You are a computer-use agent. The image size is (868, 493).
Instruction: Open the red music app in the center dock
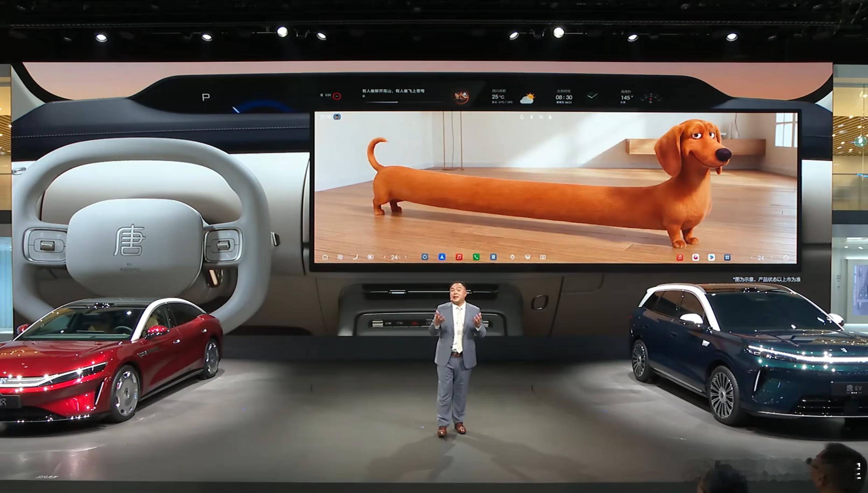click(459, 257)
